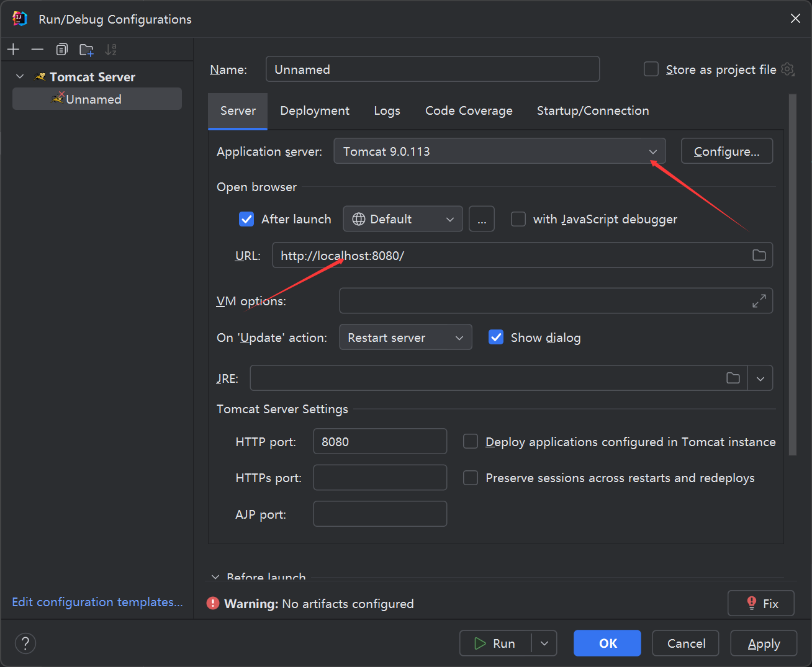Screen dimensions: 812x667
Task: Select the Unnamed configuration in the tree
Action: [x=97, y=99]
